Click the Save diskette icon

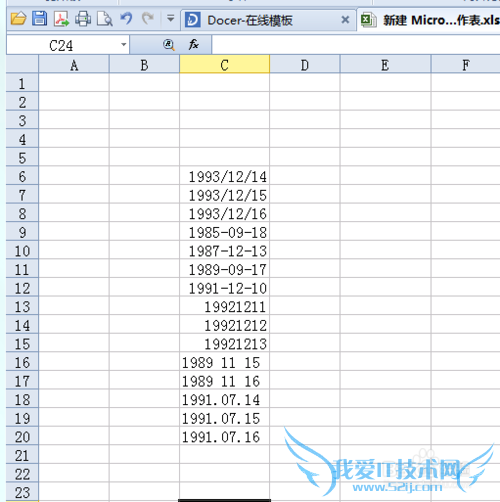tap(40, 19)
